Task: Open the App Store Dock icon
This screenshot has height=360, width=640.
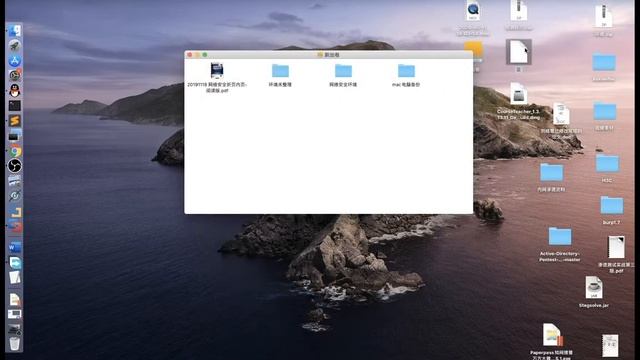Action: [15, 61]
